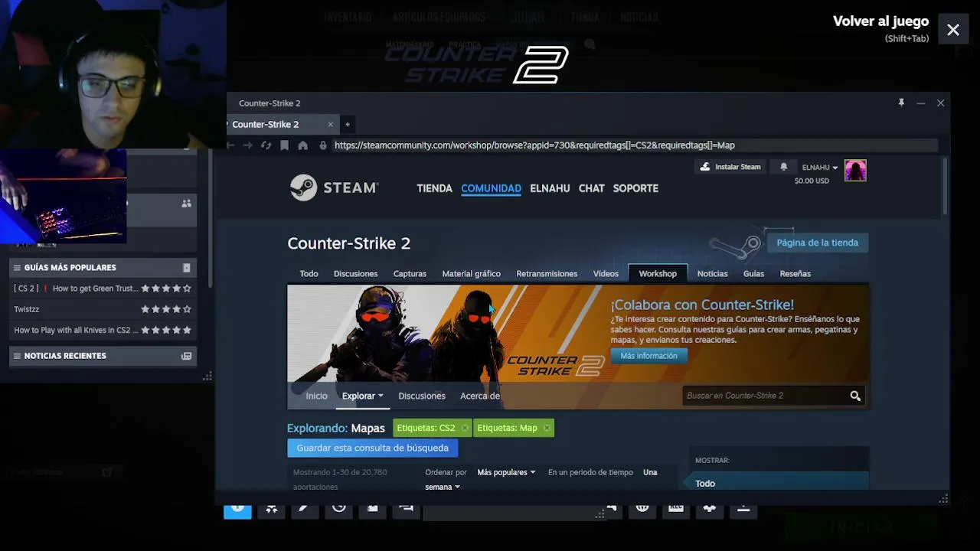
Task: Reload the workshop page
Action: (266, 145)
